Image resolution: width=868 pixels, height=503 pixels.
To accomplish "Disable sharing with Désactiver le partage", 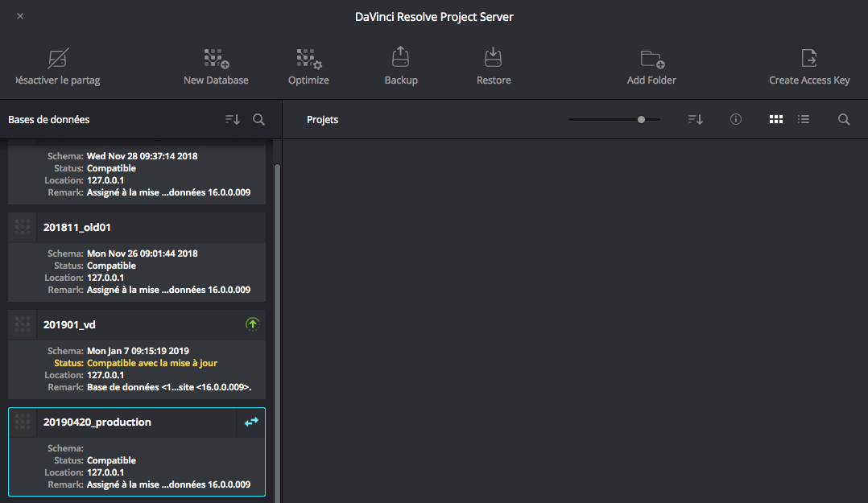I will [58, 60].
